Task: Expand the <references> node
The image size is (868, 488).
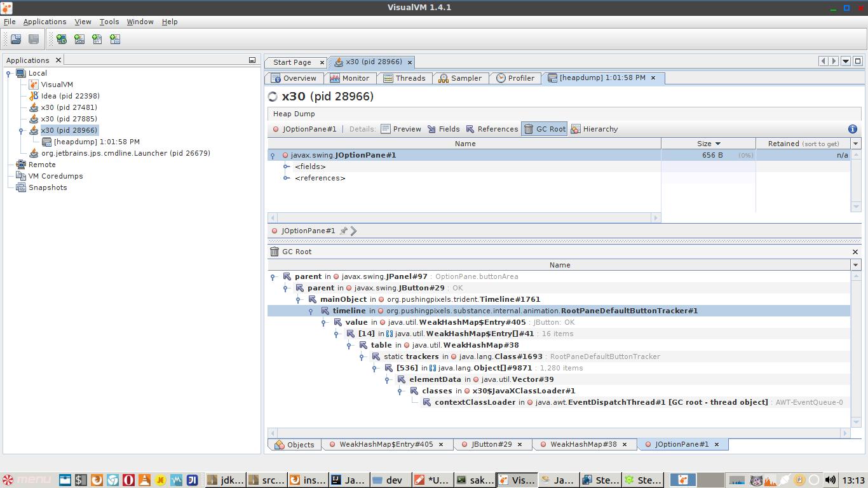Action: click(287, 178)
